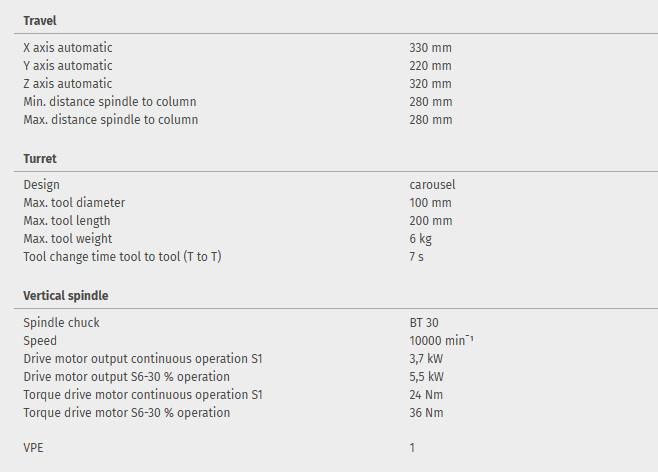Select the BT 30 spindle chuck value
The width and height of the screenshot is (658, 472).
[424, 322]
